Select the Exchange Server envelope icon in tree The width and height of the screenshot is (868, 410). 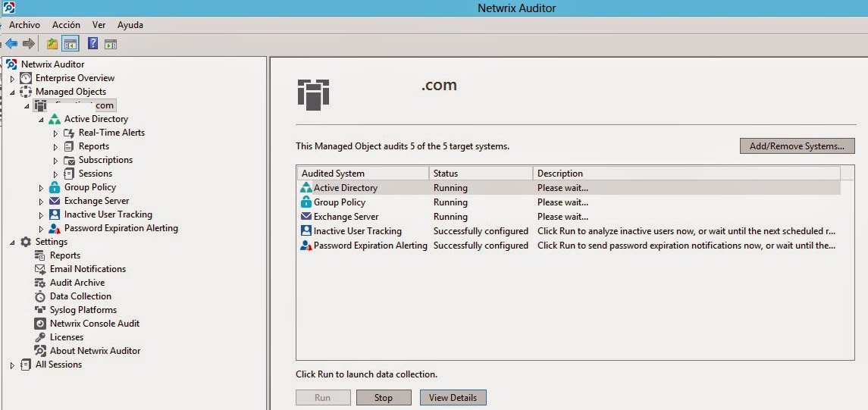(55, 201)
